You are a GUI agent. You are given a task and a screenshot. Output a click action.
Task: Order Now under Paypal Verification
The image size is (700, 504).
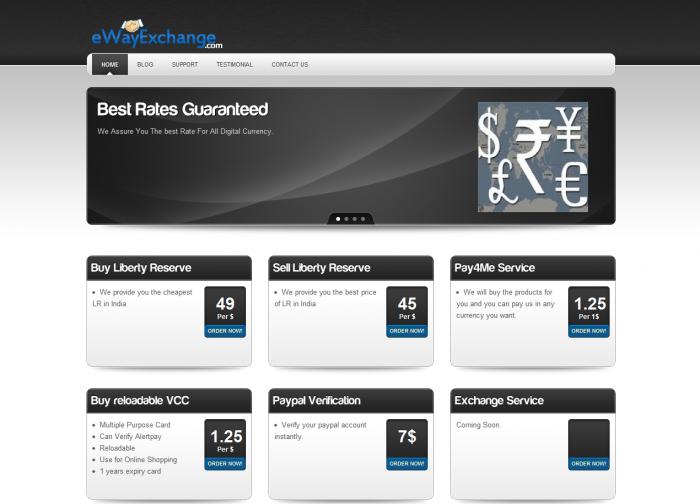tap(407, 464)
